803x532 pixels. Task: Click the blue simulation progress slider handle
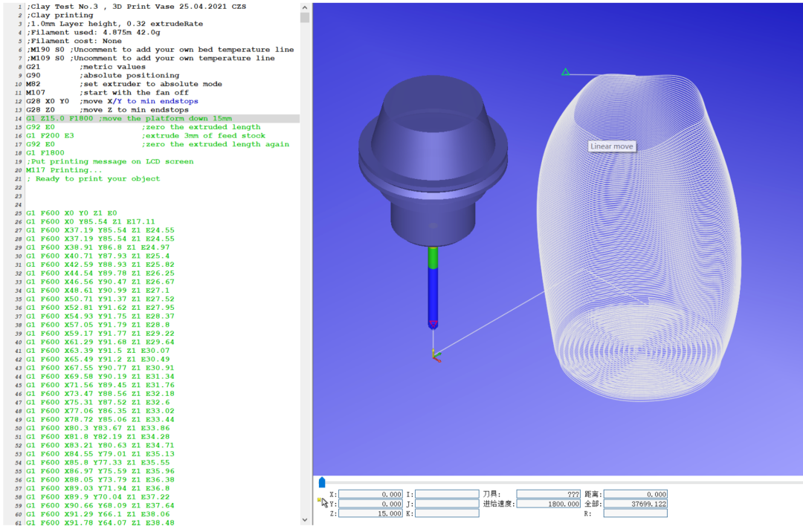tap(321, 483)
